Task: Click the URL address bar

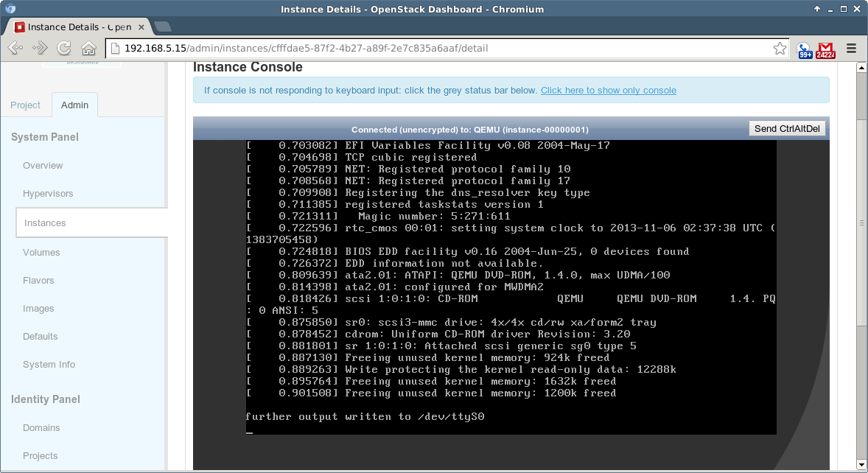Action: coord(442,49)
